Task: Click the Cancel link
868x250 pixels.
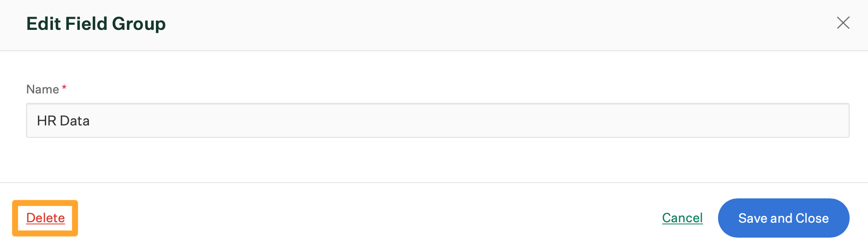Action: pyautogui.click(x=682, y=218)
